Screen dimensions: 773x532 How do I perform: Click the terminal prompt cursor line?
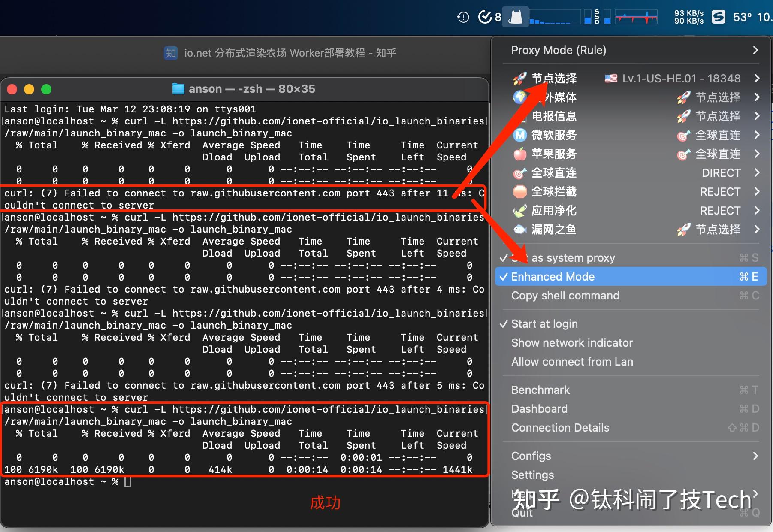(68, 482)
